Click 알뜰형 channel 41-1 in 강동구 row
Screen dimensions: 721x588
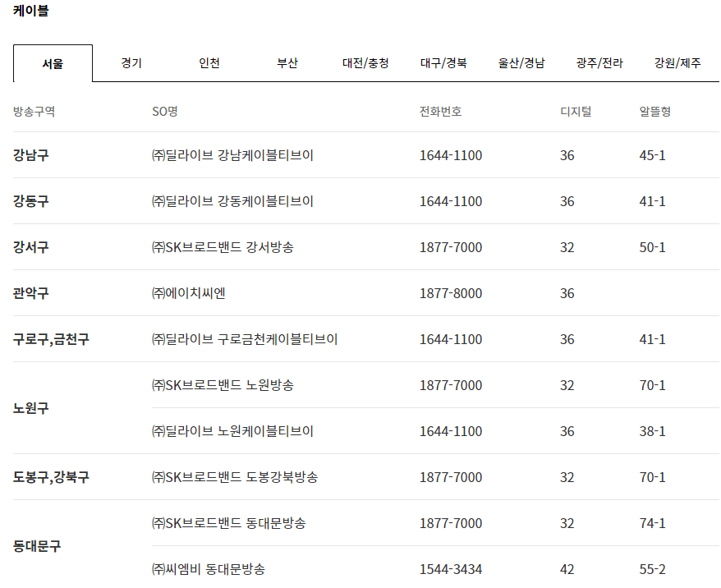pos(652,201)
